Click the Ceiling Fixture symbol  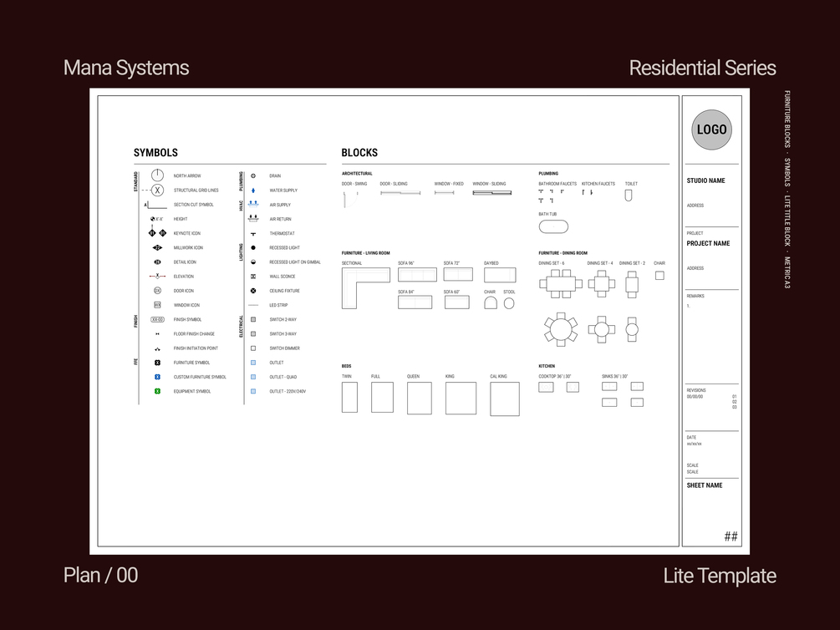[x=253, y=291]
